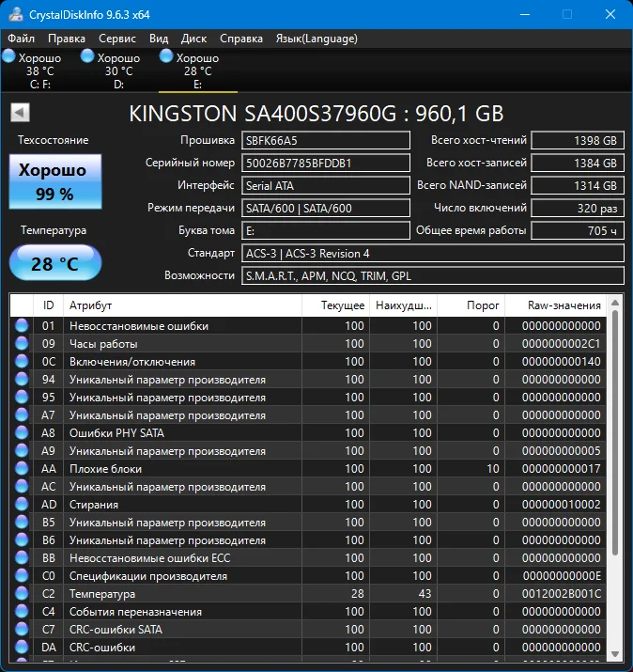
Task: Click the scrollbar up arrow in attribute list
Action: tap(615, 303)
